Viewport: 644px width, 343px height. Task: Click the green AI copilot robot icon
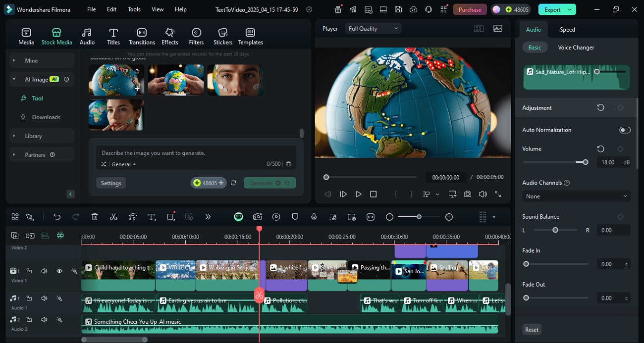(238, 217)
